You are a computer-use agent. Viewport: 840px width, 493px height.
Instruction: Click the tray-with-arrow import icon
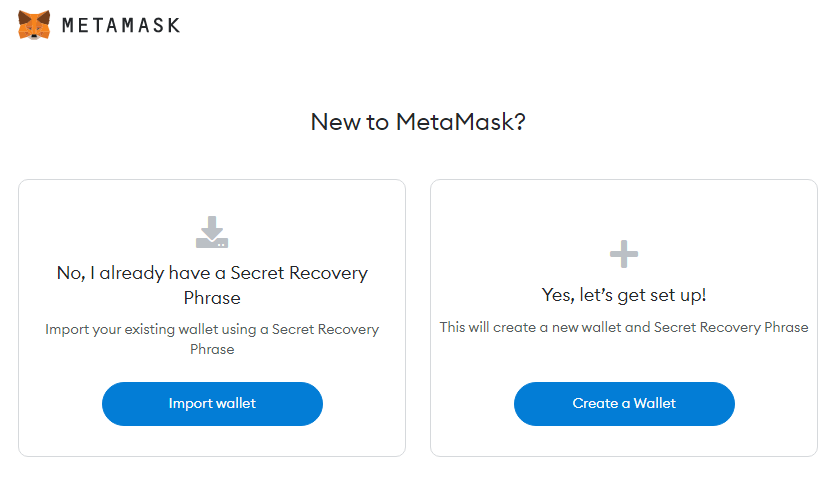coord(212,232)
